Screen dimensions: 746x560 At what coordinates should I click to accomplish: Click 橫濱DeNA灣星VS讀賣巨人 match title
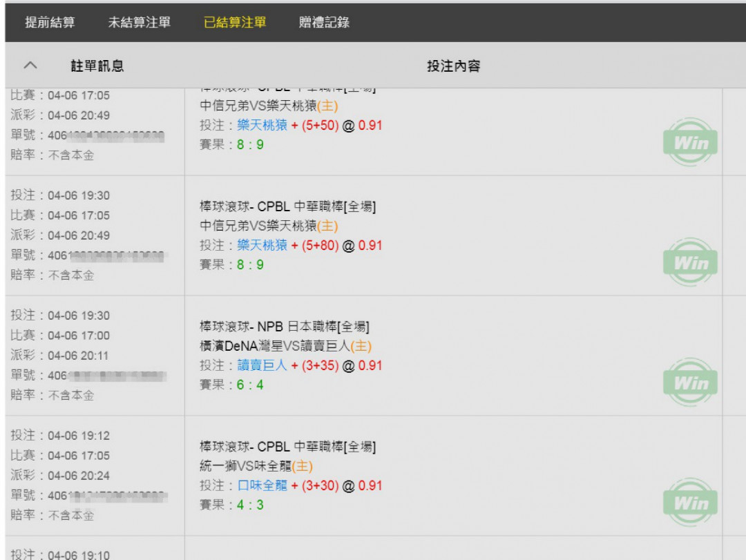tap(285, 346)
